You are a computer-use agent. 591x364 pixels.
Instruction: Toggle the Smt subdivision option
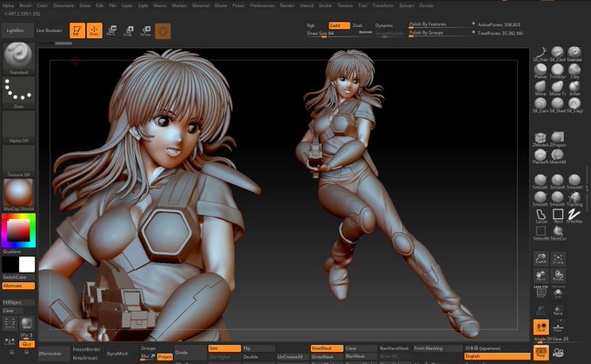[x=224, y=348]
